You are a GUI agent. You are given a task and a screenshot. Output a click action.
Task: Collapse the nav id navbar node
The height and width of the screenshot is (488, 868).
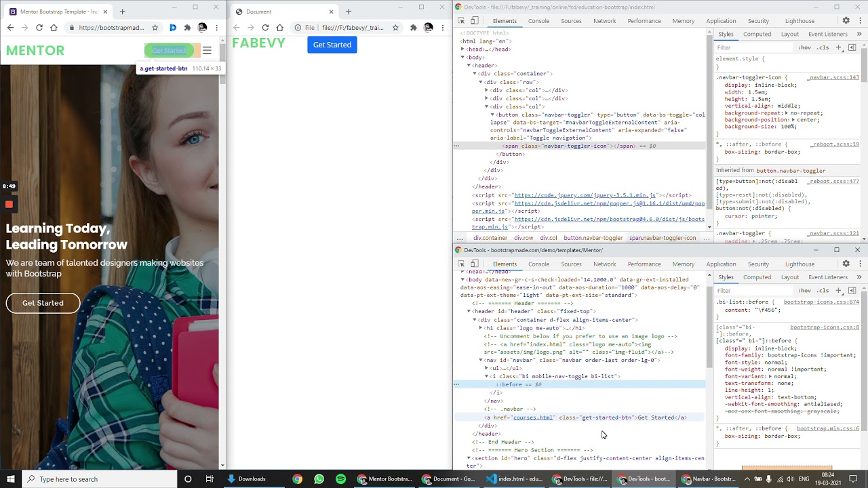(x=480, y=361)
